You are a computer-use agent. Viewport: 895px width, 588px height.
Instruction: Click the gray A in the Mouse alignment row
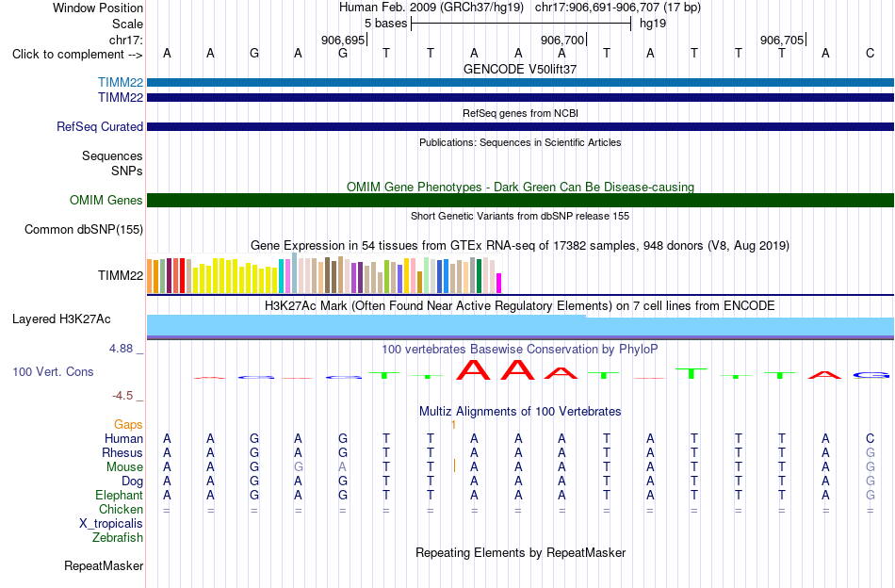[343, 467]
